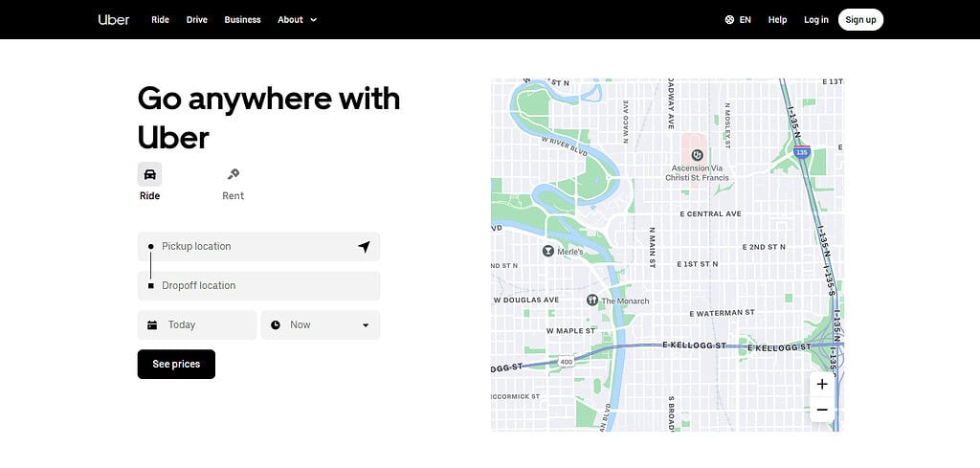Select the Rent key icon tab
980x468 pixels.
pos(234,174)
